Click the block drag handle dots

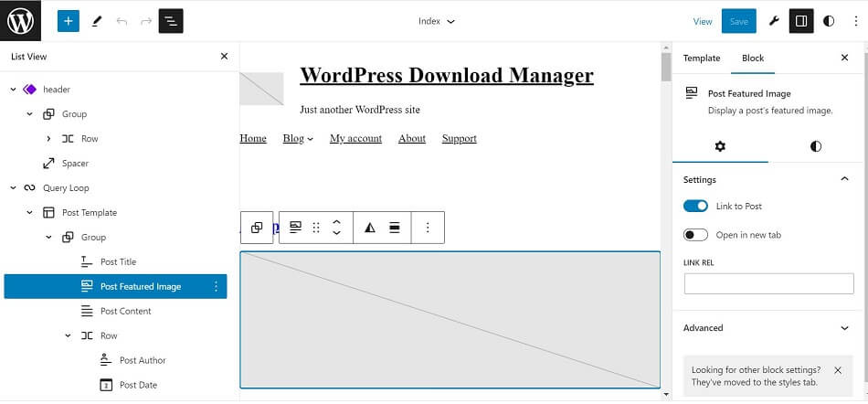[x=316, y=228]
